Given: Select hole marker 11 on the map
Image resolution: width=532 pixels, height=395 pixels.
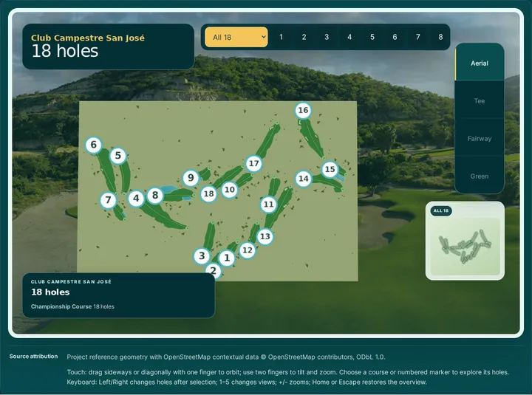Looking at the screenshot, I should tap(269, 204).
